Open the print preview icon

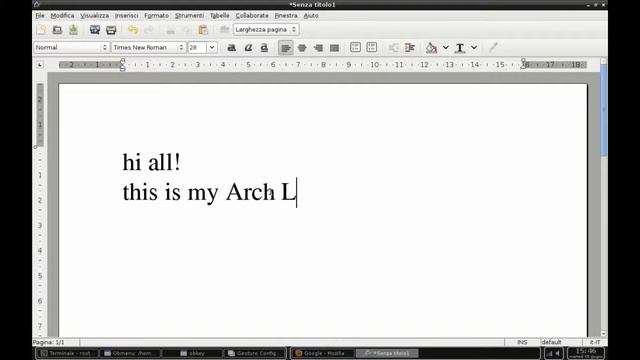tap(95, 30)
